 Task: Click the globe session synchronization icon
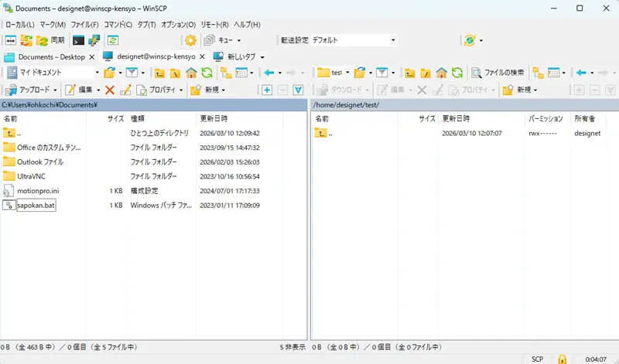(x=470, y=40)
